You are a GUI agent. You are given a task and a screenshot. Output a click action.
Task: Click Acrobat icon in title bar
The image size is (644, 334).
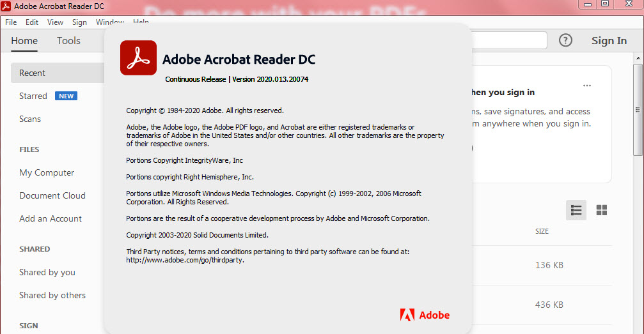(x=6, y=6)
